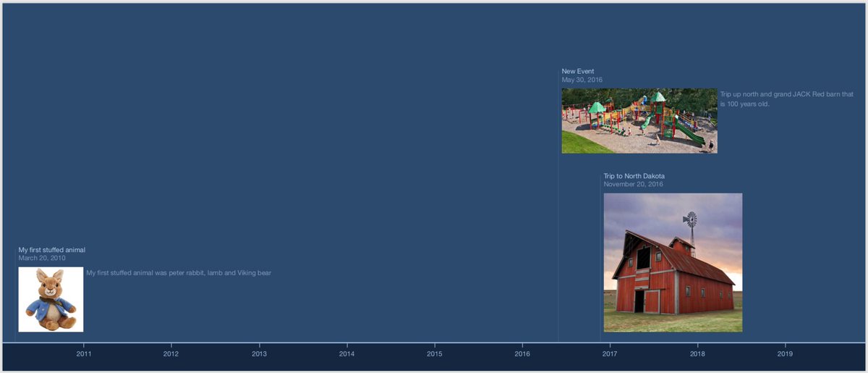Jump to 2012 on the timeline axis
Viewport: 868px width, 373px height.
coord(171,354)
